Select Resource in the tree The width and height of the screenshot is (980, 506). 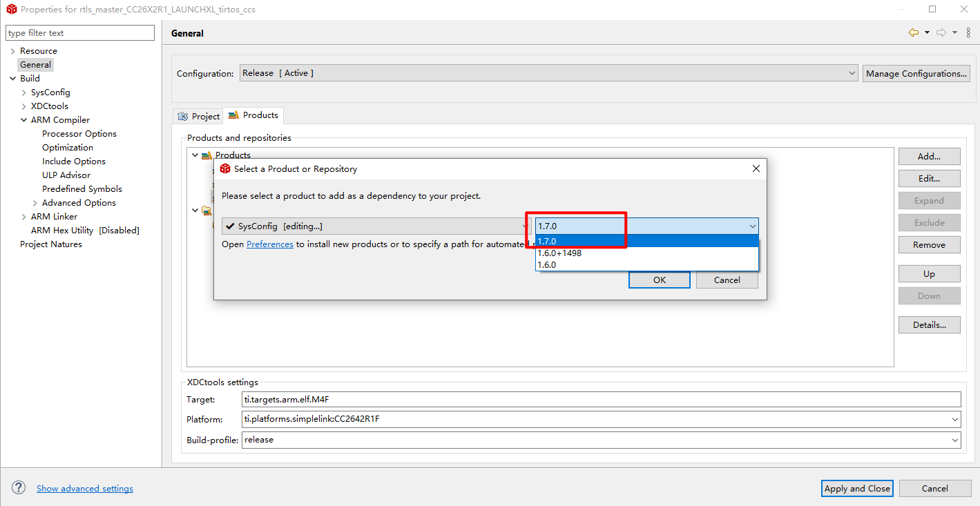39,51
